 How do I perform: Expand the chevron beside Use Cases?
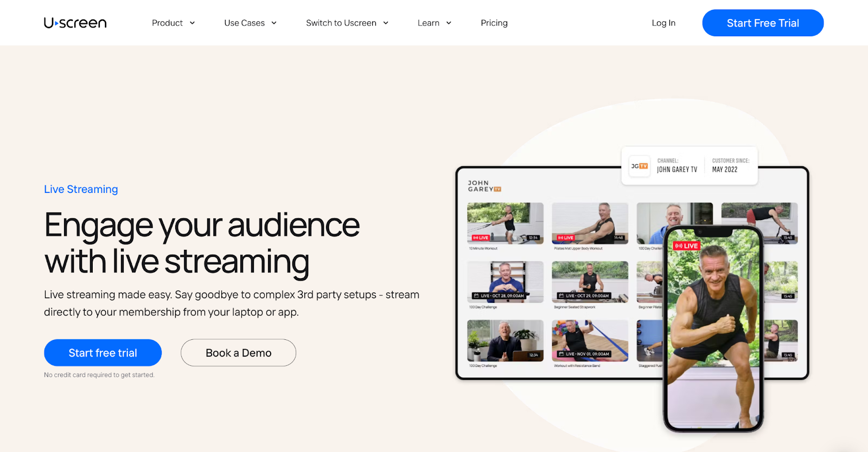pyautogui.click(x=274, y=23)
